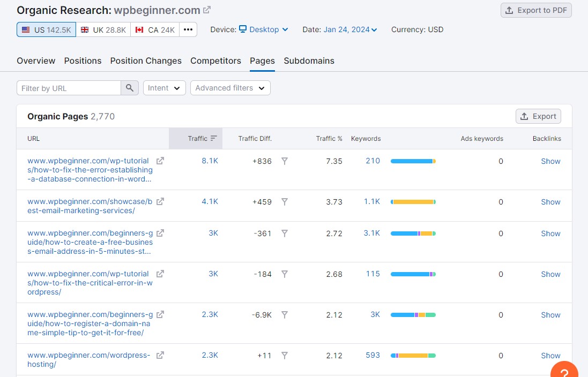This screenshot has height=377, width=588.
Task: Show more country databases with the three-dots button
Action: pyautogui.click(x=188, y=29)
